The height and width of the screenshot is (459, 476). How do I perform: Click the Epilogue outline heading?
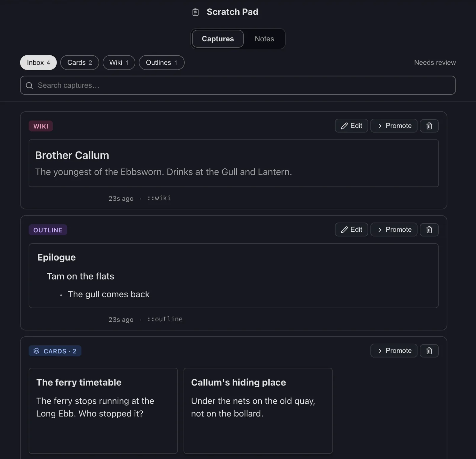57,257
